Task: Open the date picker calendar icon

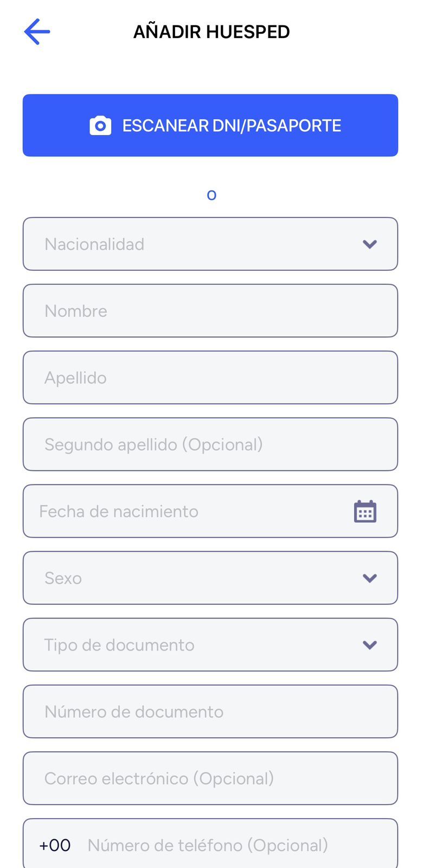Action: click(365, 512)
